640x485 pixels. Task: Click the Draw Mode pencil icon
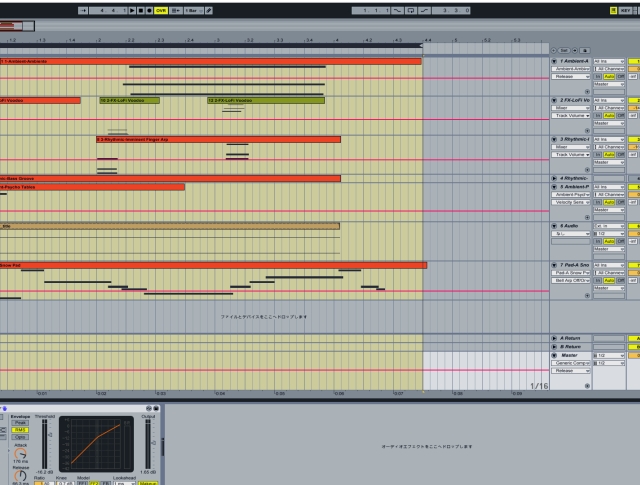[x=208, y=9]
